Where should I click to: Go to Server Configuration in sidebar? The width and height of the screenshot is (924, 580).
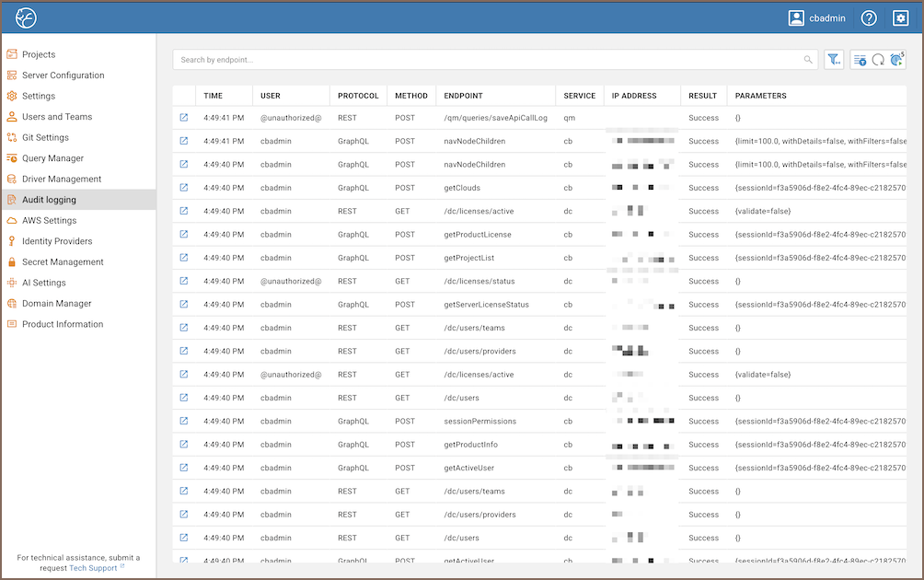(63, 75)
